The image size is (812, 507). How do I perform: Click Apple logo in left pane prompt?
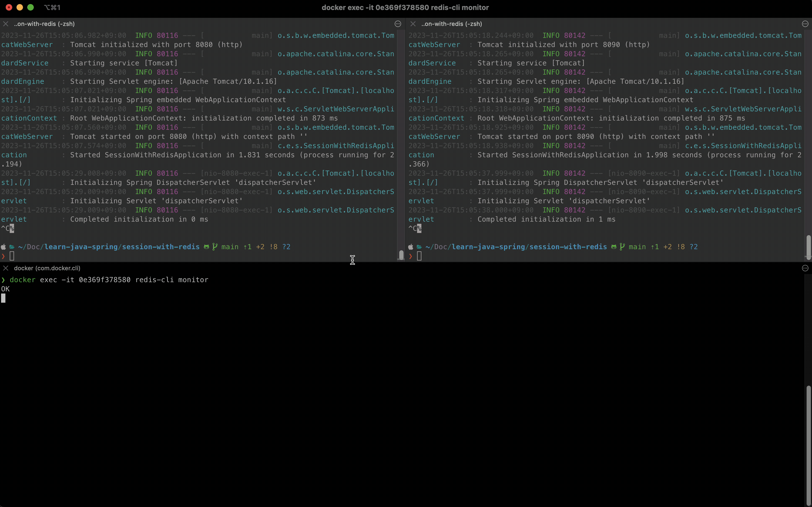point(4,247)
